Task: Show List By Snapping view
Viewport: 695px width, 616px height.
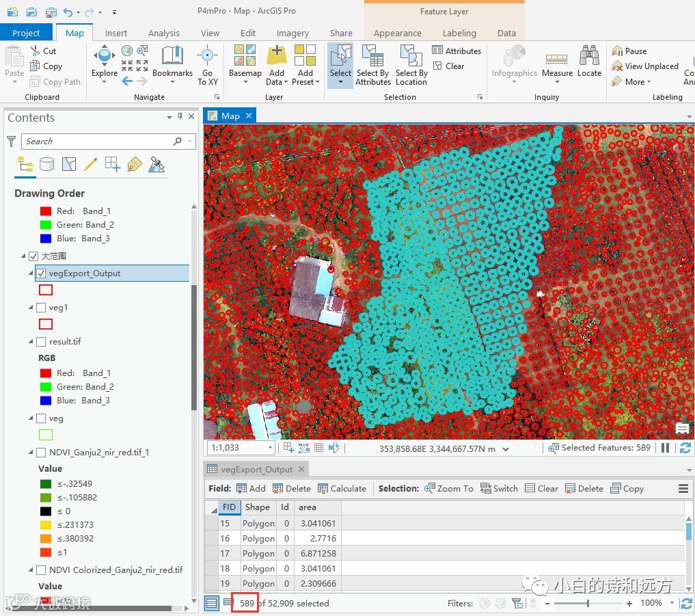Action: click(x=113, y=165)
